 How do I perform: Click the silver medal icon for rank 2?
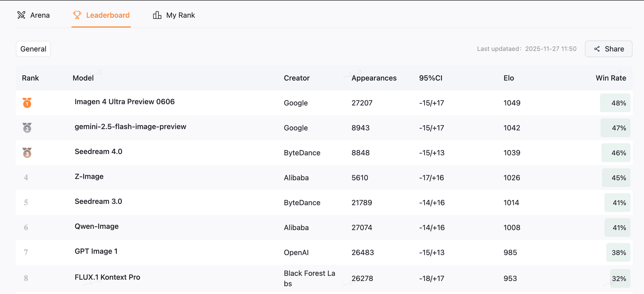pos(27,128)
